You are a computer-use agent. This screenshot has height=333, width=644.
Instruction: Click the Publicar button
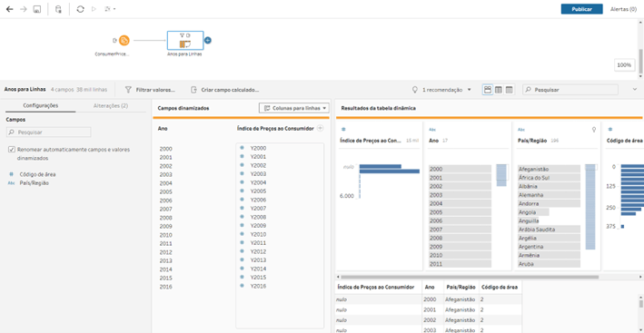tap(581, 9)
